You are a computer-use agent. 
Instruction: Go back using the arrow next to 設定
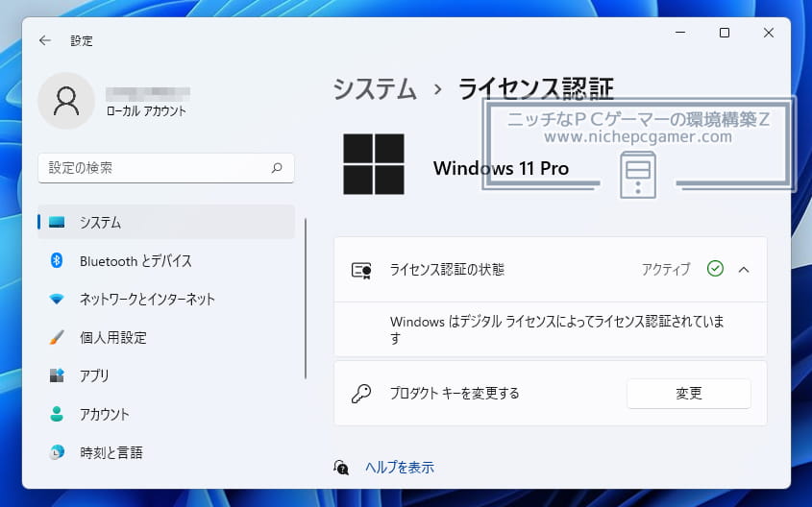pos(45,40)
